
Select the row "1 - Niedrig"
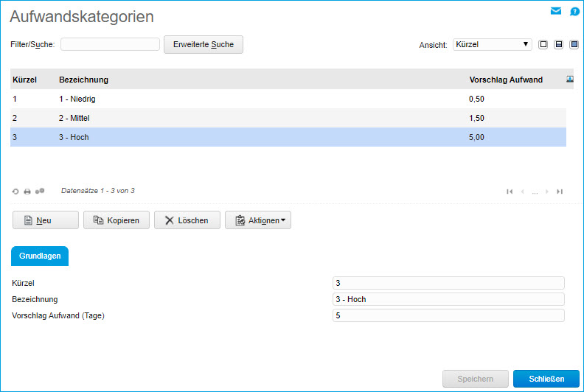[288, 99]
